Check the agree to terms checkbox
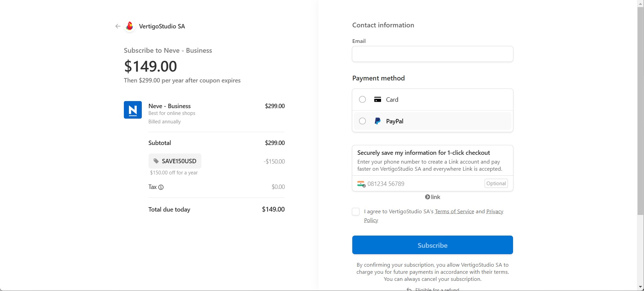 [356, 212]
